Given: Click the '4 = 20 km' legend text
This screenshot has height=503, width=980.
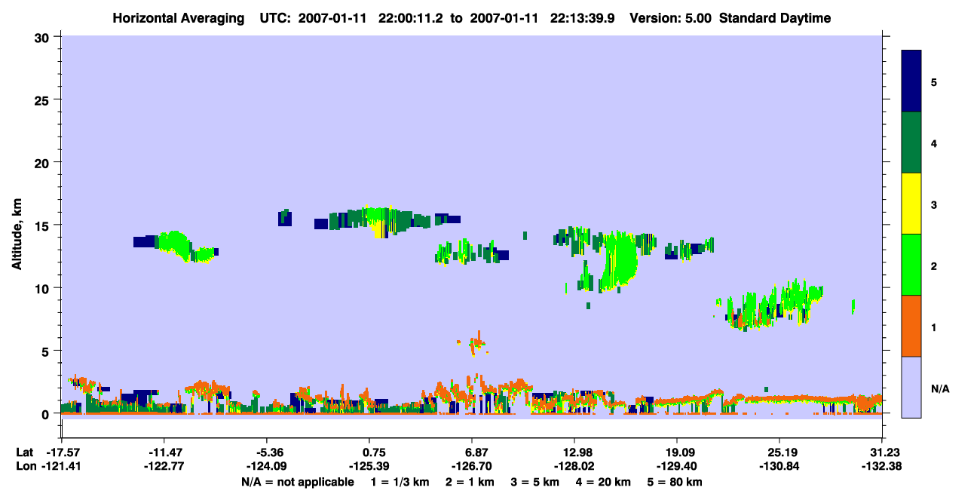Looking at the screenshot, I should point(605,482).
